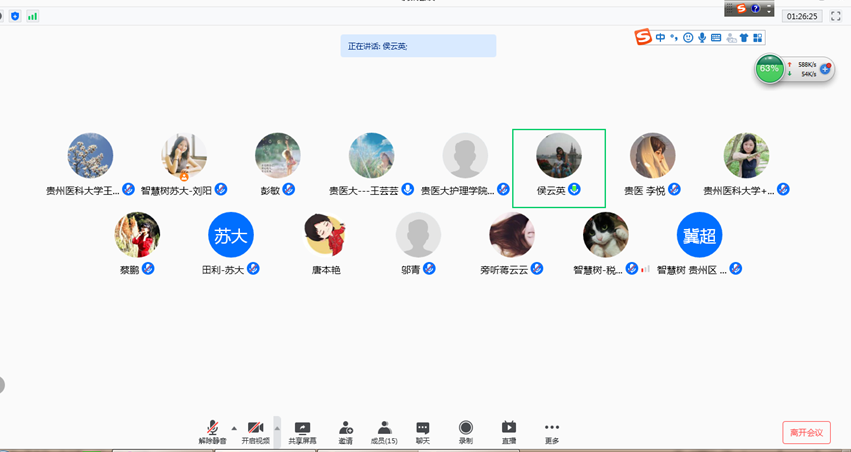Open the 共享屏幕 screen share tool

tap(302, 432)
